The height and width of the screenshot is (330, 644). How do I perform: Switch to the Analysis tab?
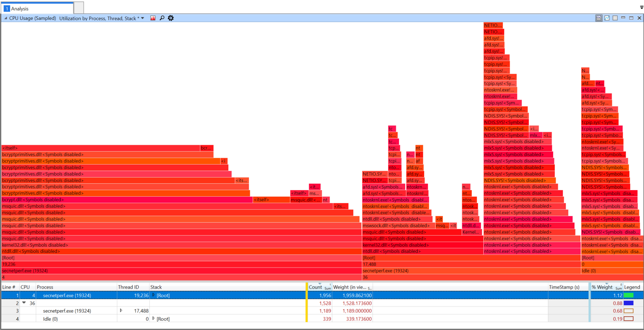[38, 8]
